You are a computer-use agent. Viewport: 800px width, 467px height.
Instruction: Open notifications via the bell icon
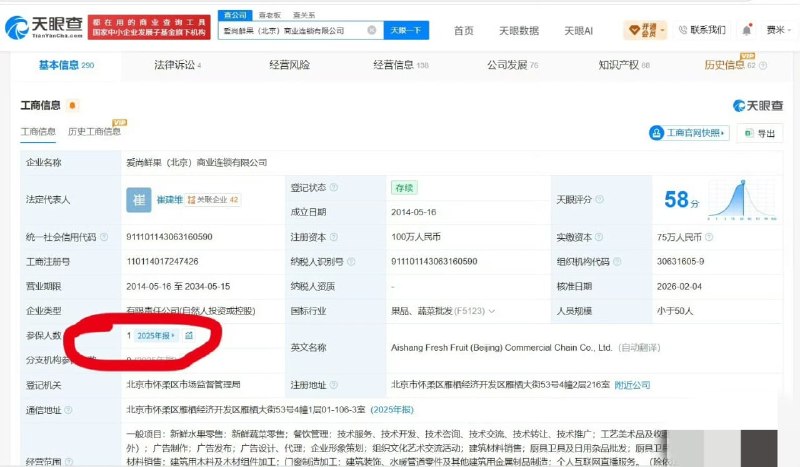[x=746, y=30]
